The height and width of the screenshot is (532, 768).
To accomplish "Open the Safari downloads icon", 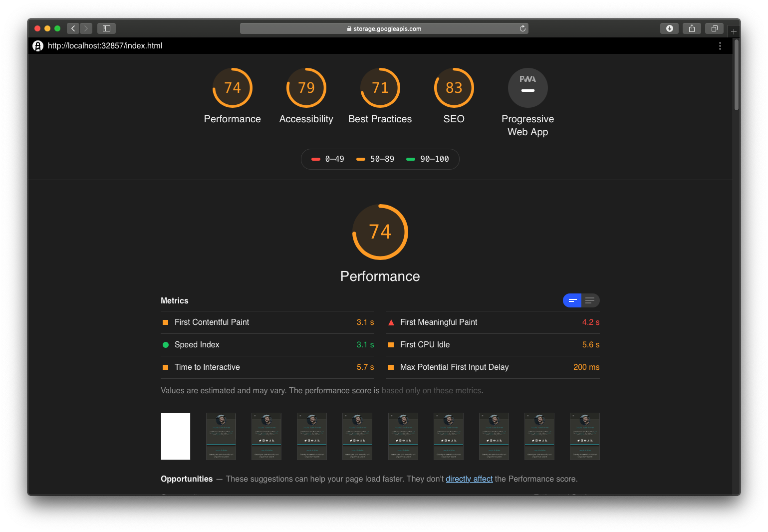I will pos(669,28).
